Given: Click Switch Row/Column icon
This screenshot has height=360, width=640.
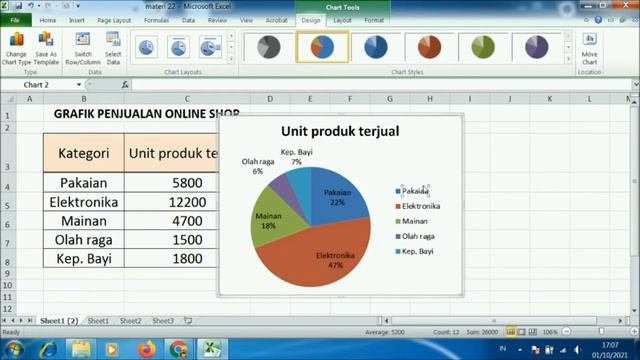Looking at the screenshot, I should (x=83, y=49).
